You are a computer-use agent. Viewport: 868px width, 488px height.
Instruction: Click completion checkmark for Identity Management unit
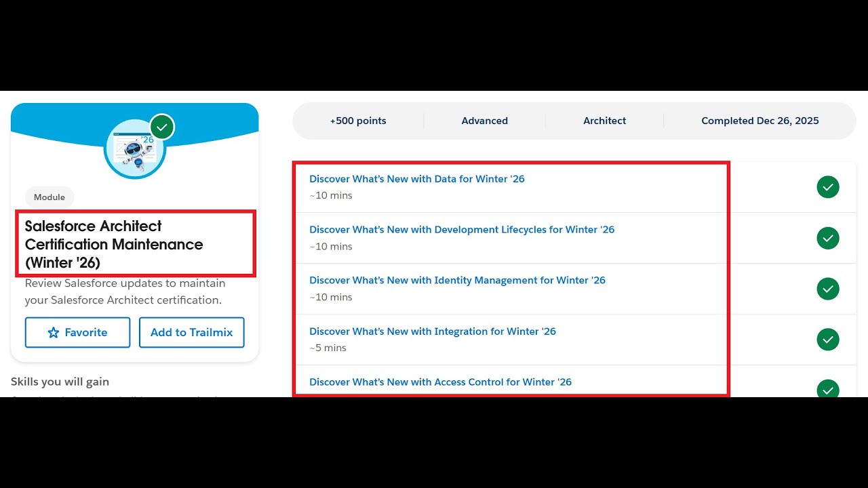click(x=828, y=289)
